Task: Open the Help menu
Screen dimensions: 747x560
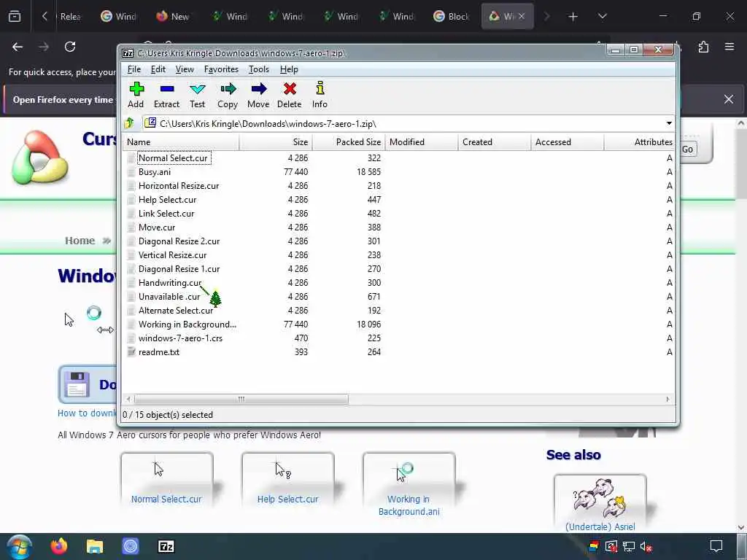Action: click(x=289, y=69)
